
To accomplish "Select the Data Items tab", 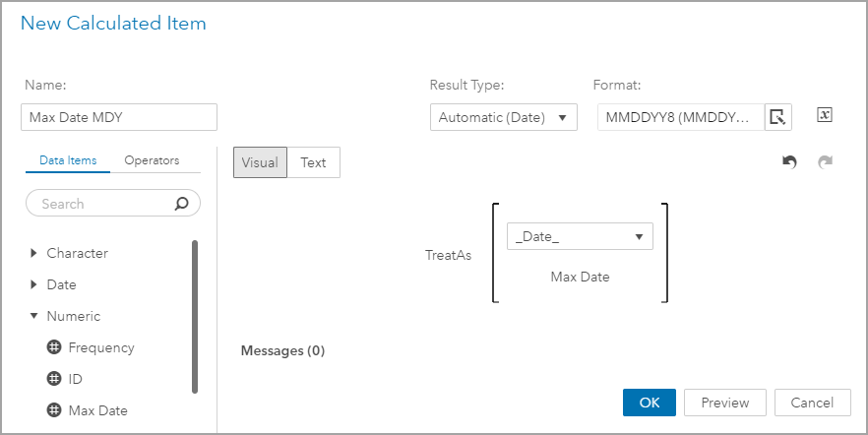I will tap(68, 160).
